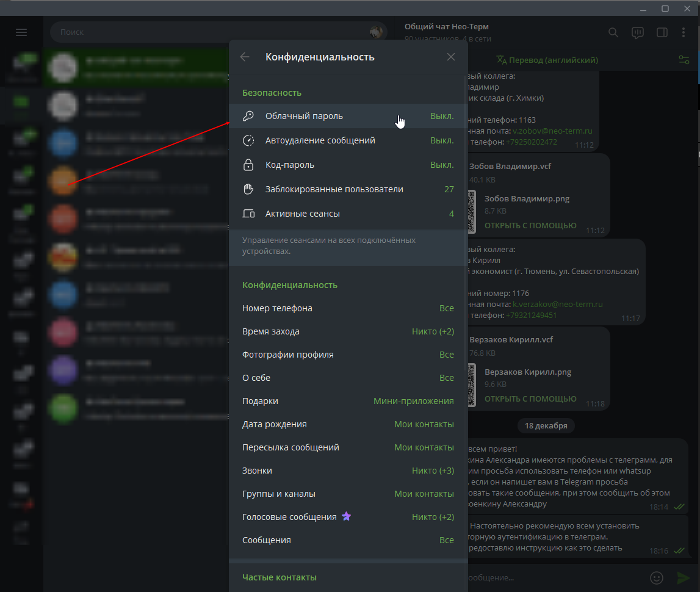
Task: Open the Облачный пароль setting
Action: [x=348, y=116]
